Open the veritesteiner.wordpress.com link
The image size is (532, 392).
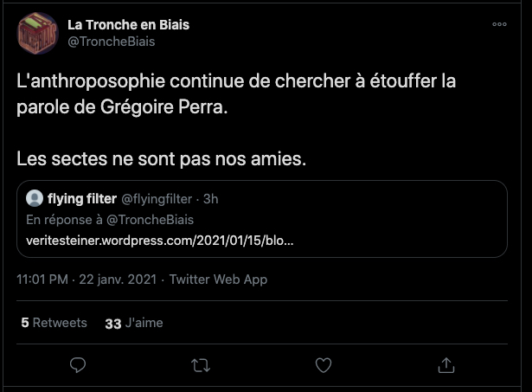point(160,239)
